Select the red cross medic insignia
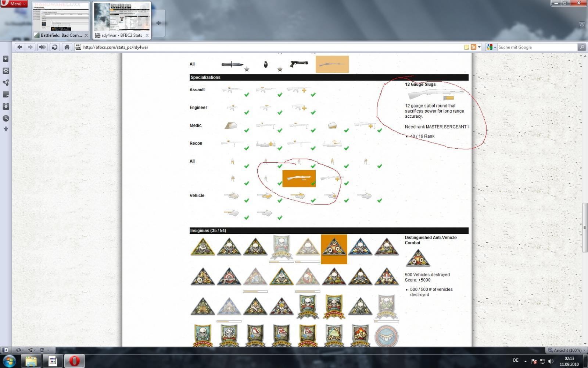This screenshot has width=588, height=368. [387, 276]
